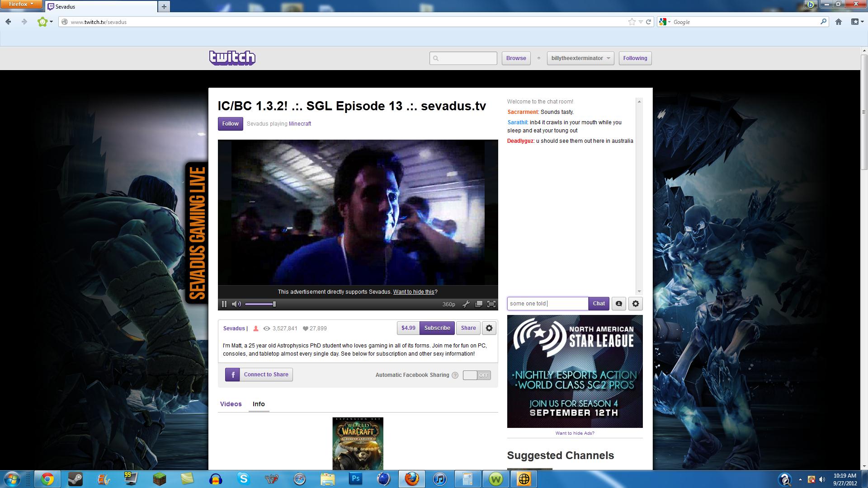Open video options wrench icon
This screenshot has width=868, height=488.
click(x=466, y=304)
